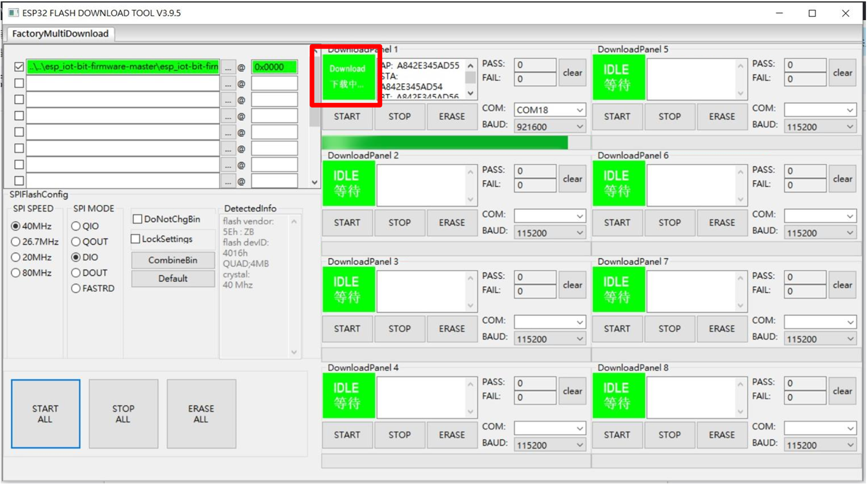Enable the third bin file row checkbox
Viewport: 868px width, 486px height.
(19, 100)
